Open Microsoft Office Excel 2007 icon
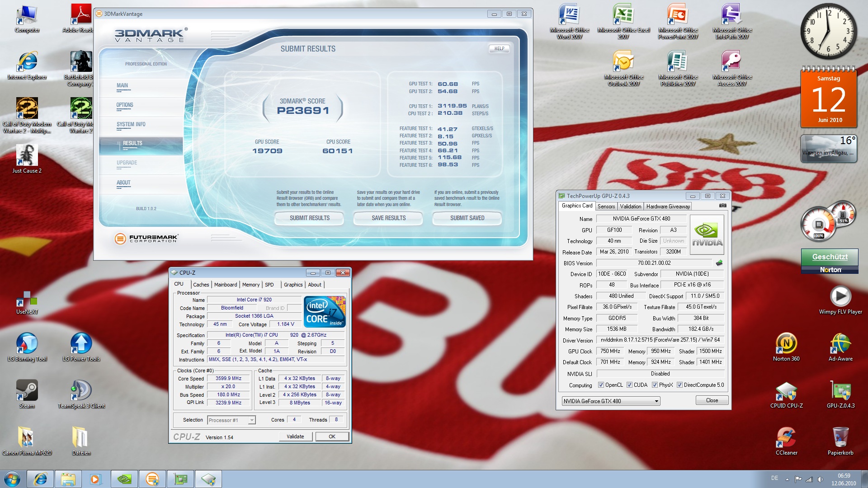Screen dimensions: 868x488 pyautogui.click(x=623, y=22)
